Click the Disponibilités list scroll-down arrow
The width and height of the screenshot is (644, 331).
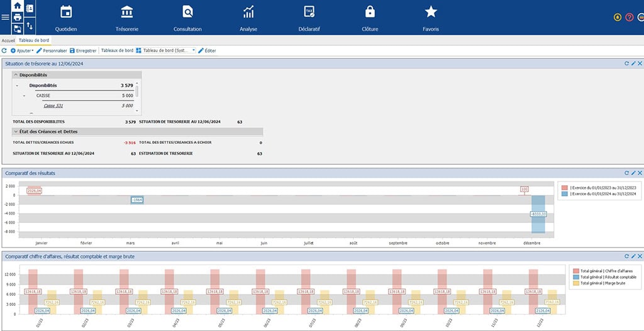tap(136, 112)
